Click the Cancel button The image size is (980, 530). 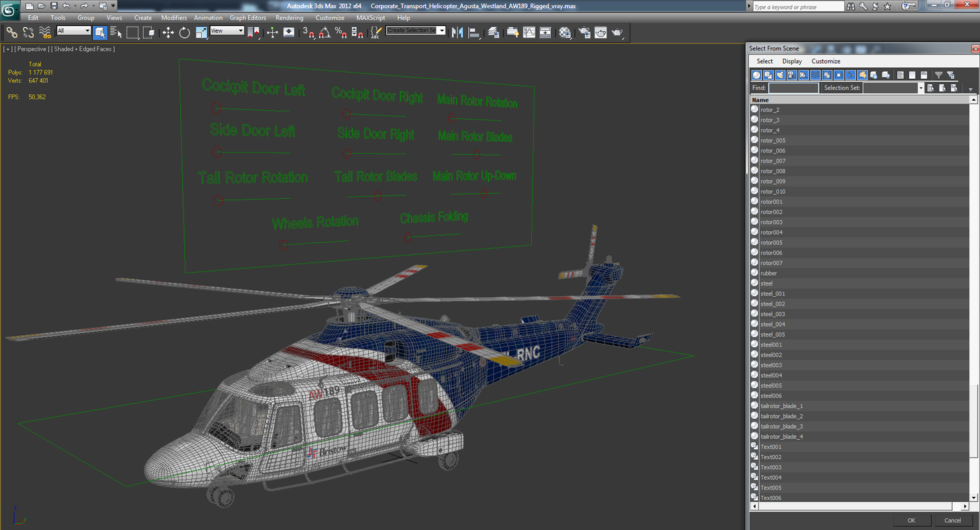click(953, 520)
